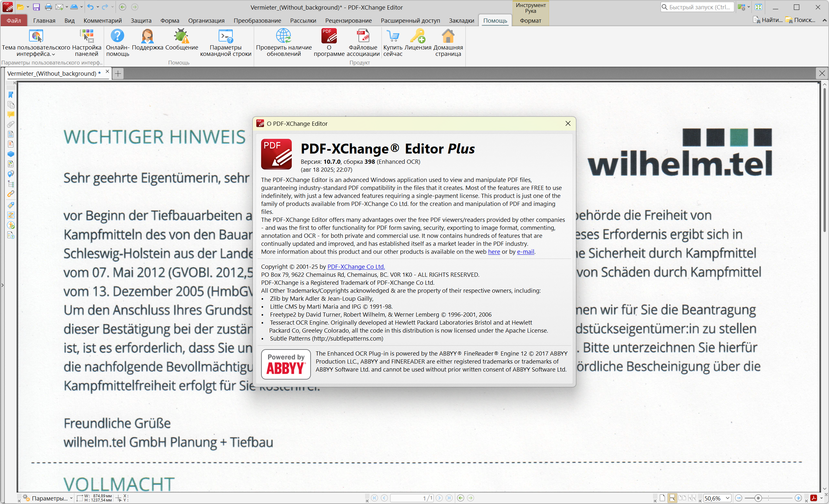
Task: Open the Links pane chain icon
Action: [x=11, y=194]
